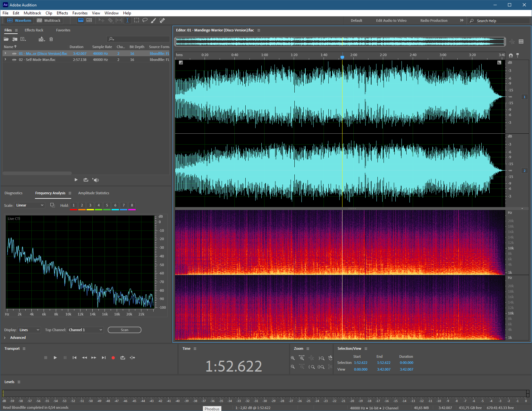
Task: Click the trash icon to close selected files
Action: pyautogui.click(x=51, y=39)
